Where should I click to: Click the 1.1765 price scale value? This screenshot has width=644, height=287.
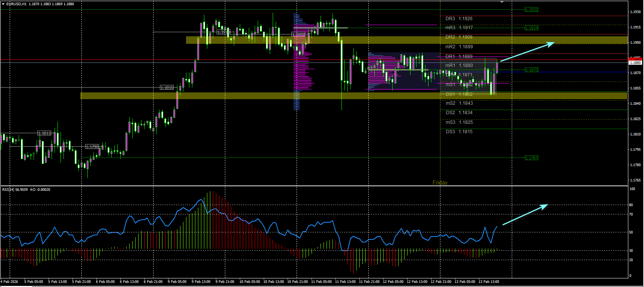[635, 180]
